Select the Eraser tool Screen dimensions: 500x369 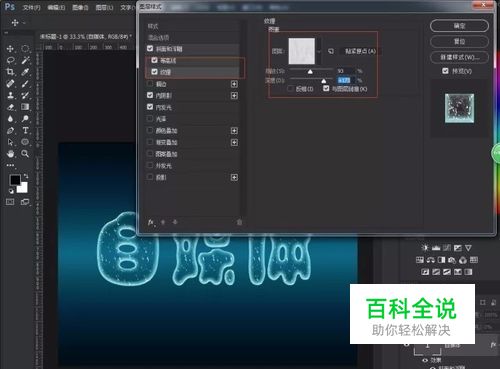[x=10, y=107]
